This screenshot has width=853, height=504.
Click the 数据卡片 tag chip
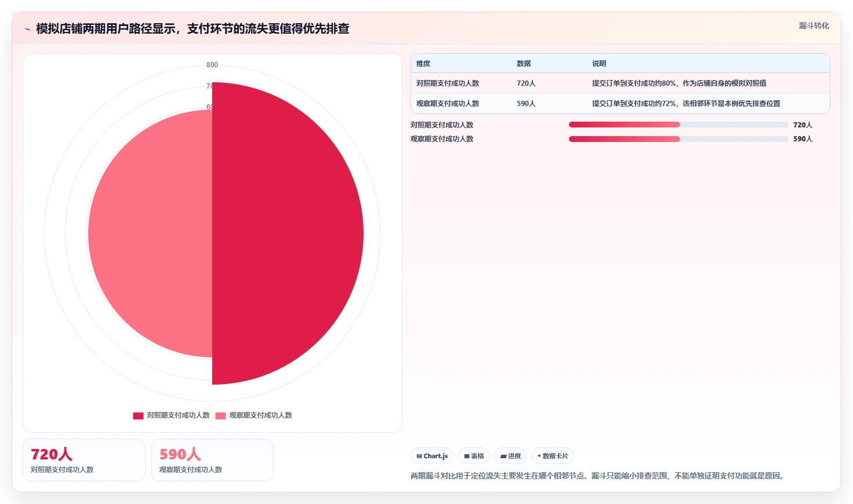coord(553,456)
